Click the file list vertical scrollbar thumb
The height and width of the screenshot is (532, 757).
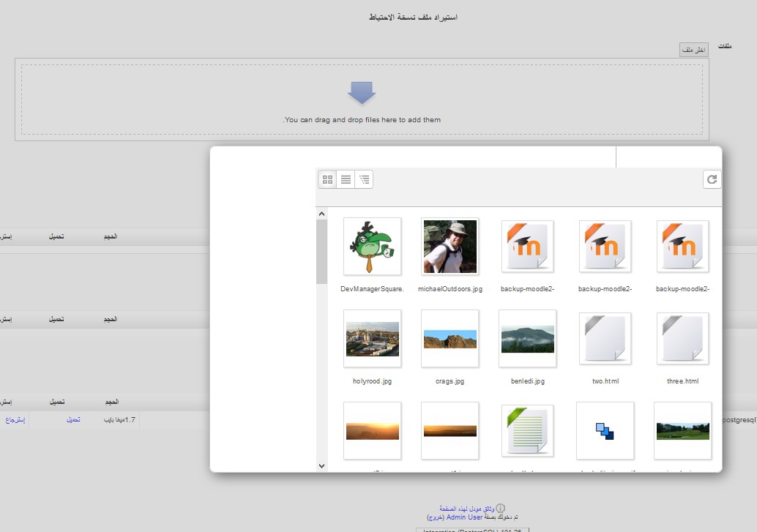point(321,252)
